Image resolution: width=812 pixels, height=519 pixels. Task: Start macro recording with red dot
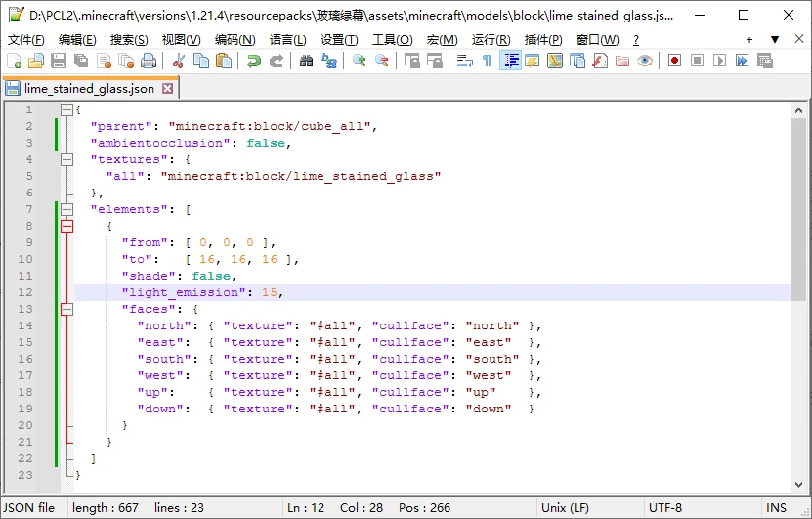(674, 62)
